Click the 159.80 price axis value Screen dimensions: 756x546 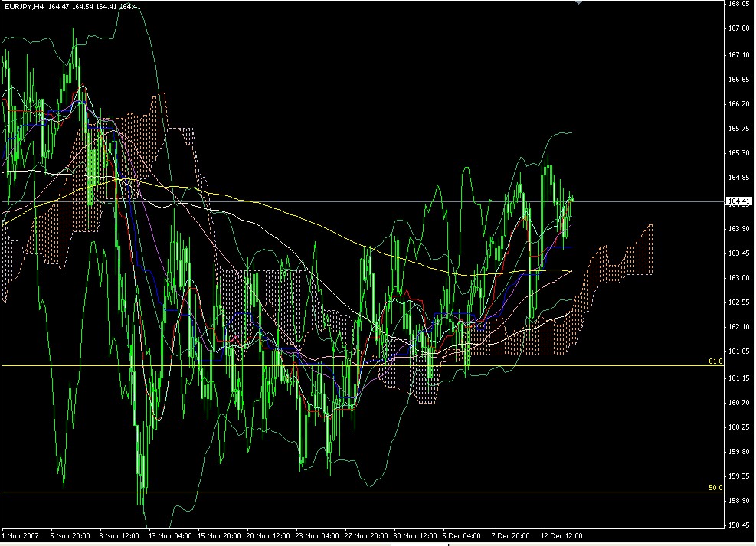tap(738, 452)
